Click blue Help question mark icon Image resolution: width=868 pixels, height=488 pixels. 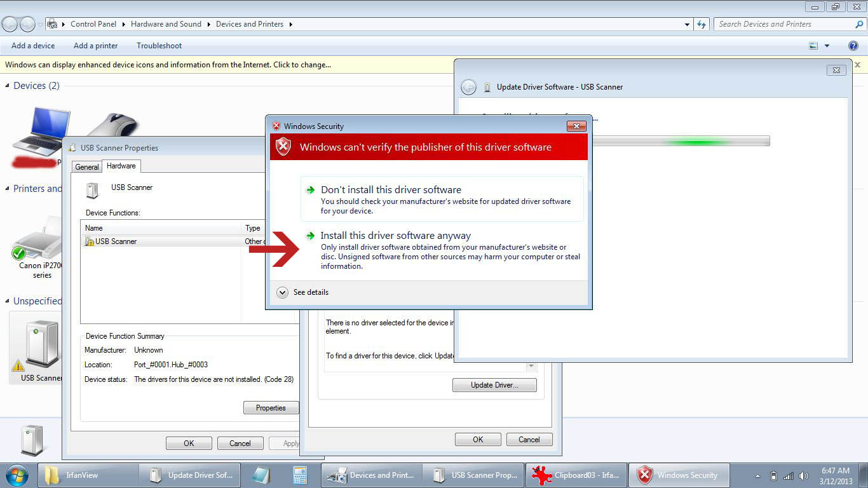pyautogui.click(x=853, y=46)
